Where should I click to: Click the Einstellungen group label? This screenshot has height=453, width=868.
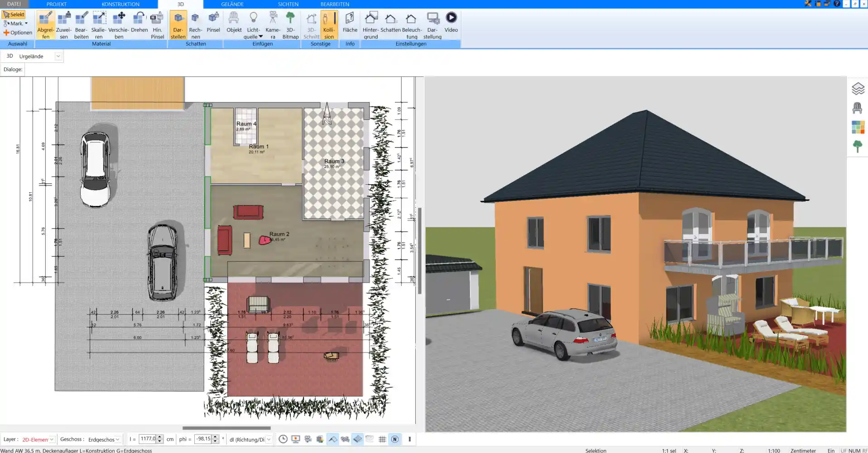(411, 44)
